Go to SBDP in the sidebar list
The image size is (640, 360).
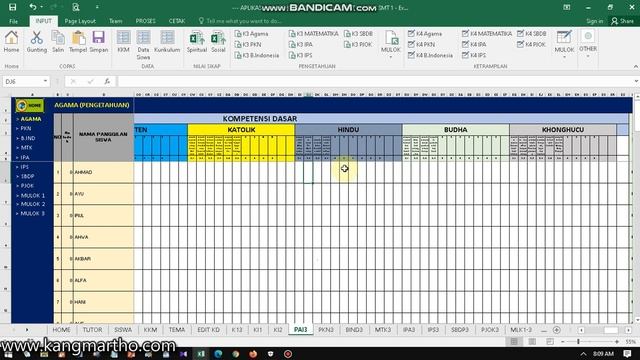point(27,176)
